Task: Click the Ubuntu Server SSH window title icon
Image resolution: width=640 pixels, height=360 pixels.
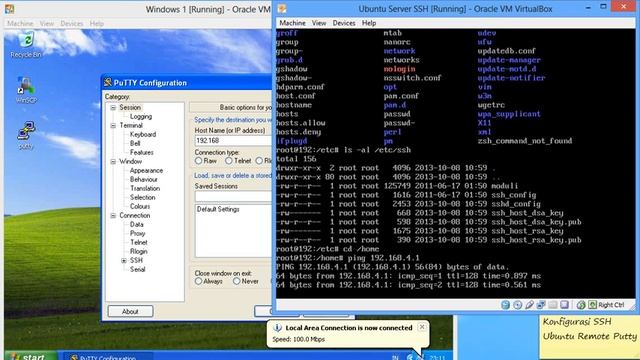Action: pyautogui.click(x=282, y=9)
